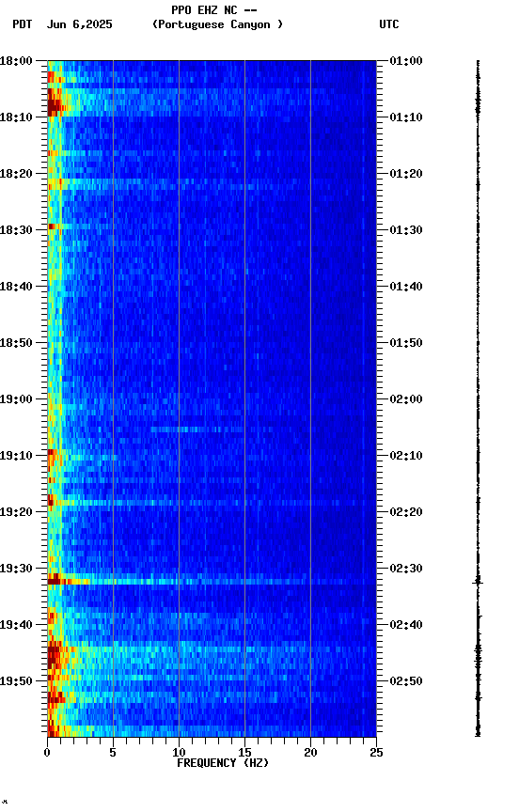The width and height of the screenshot is (519, 812).
Task: Click the 25 Hz frequency axis label
Action: (x=376, y=753)
